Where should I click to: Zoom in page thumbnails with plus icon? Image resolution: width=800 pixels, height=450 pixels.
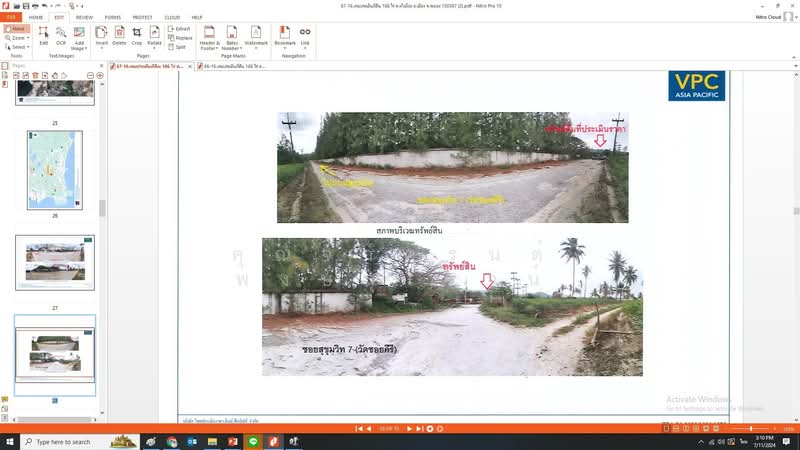[x=99, y=75]
